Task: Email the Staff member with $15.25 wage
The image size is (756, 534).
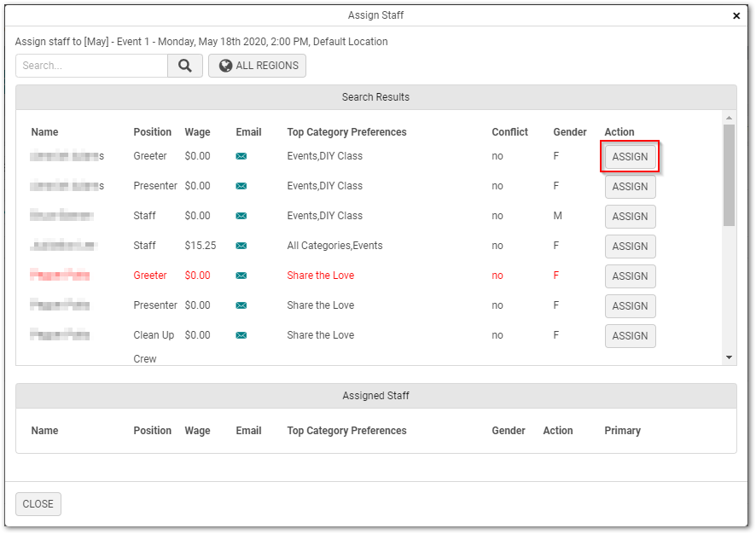Action: [241, 246]
